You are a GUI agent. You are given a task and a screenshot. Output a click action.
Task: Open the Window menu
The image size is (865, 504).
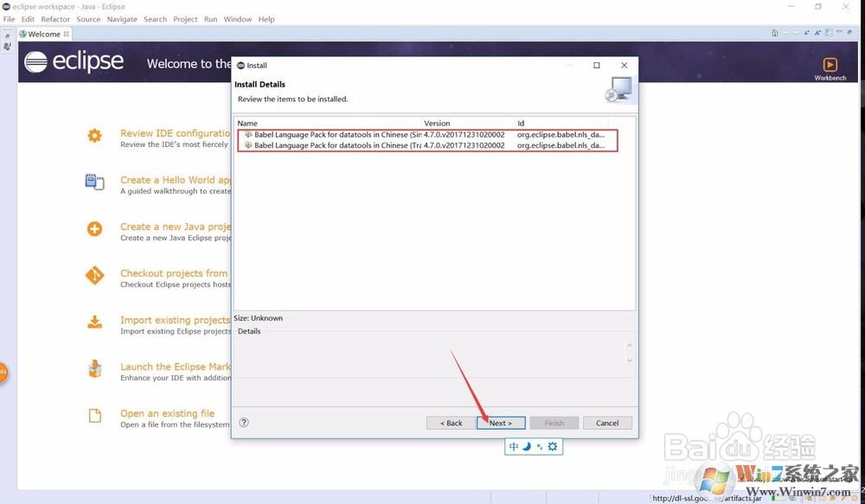click(237, 19)
